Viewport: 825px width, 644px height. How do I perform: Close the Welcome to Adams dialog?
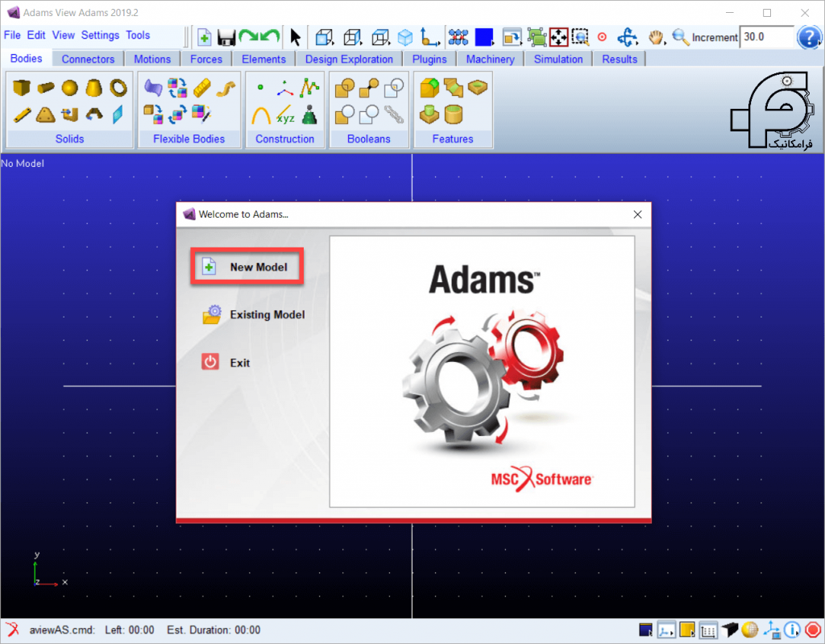point(638,214)
